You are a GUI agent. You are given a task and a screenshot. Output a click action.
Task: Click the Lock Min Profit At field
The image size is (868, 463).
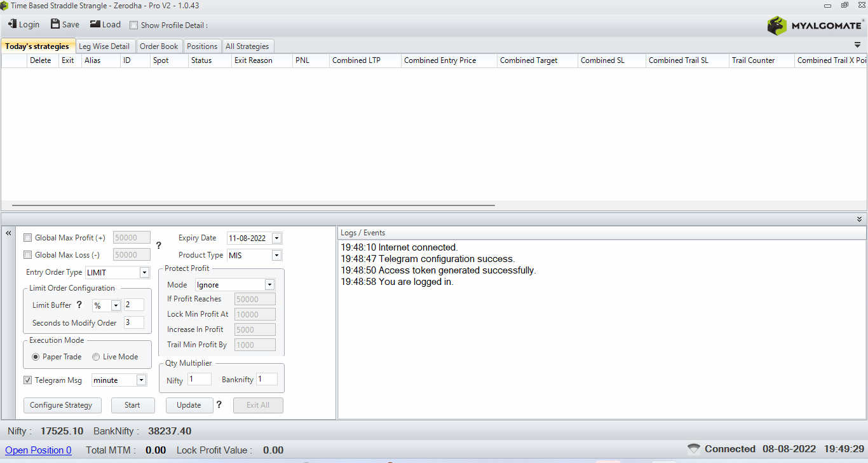tap(255, 314)
